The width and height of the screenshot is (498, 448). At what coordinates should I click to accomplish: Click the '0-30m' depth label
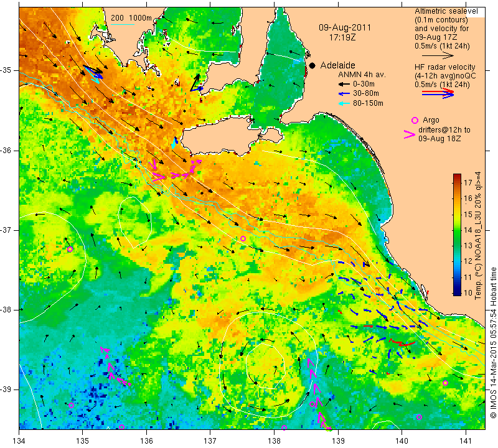[364, 84]
